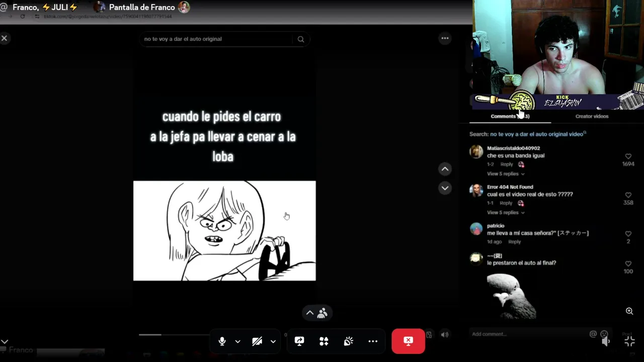The image size is (644, 362).
Task: Click username Error 404 Not Found
Action: pyautogui.click(x=510, y=187)
